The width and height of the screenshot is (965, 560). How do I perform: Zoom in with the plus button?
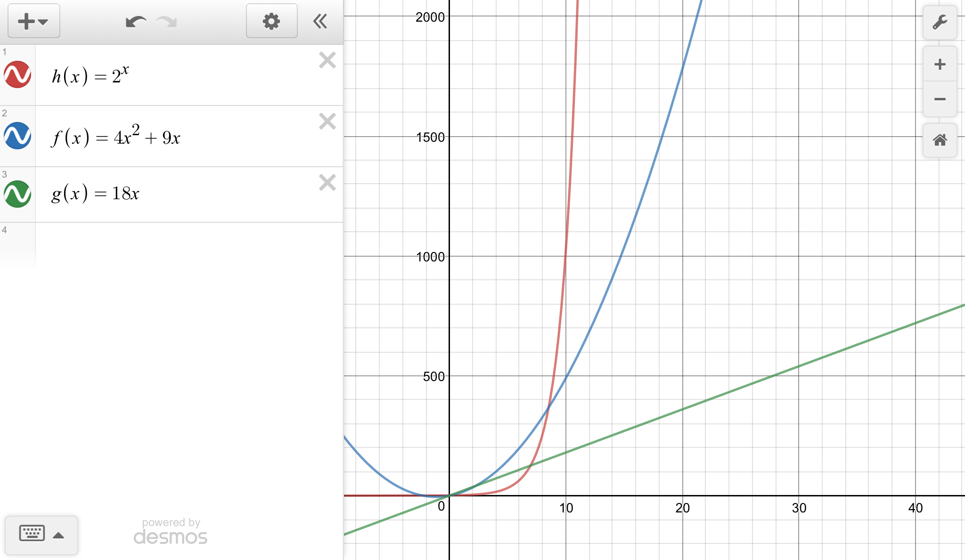pyautogui.click(x=940, y=65)
